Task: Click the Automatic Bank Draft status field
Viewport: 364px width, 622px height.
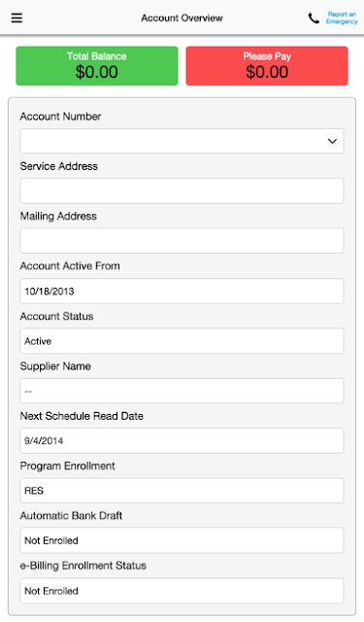Action: (x=182, y=540)
